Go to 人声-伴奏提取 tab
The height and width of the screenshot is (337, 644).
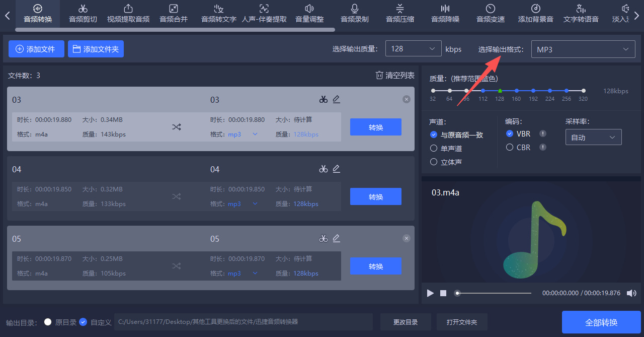tap(264, 14)
